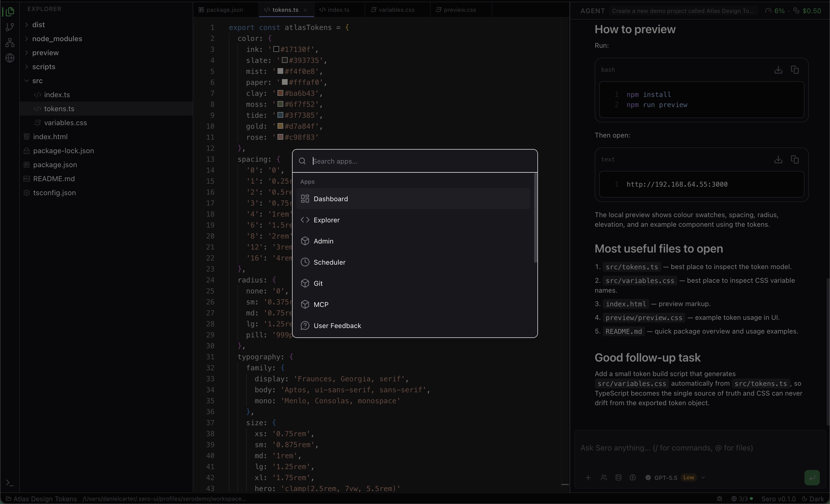830x504 pixels.
Task: Send the chat message with the green button
Action: click(812, 478)
